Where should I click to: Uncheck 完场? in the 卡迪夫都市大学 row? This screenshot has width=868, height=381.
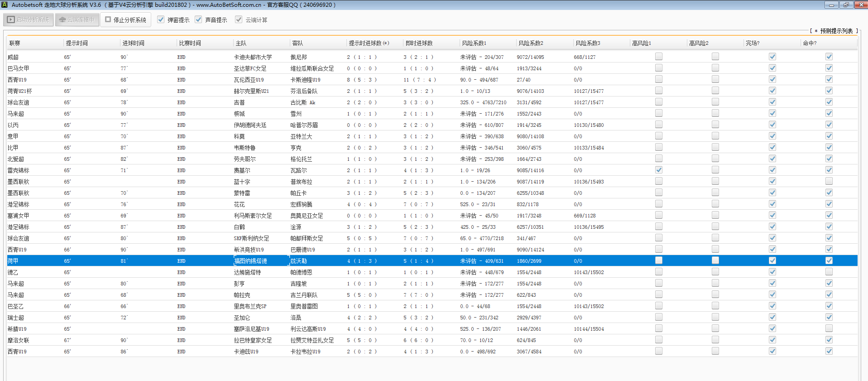pos(772,57)
